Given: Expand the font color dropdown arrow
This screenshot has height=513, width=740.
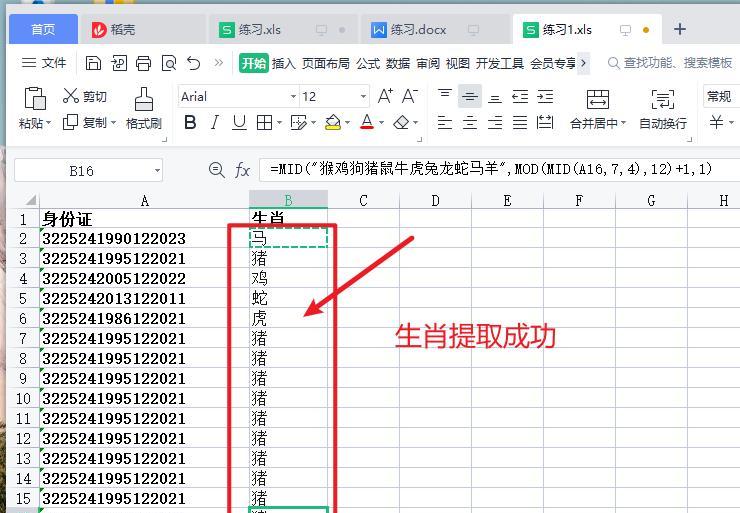Looking at the screenshot, I should tap(381, 123).
